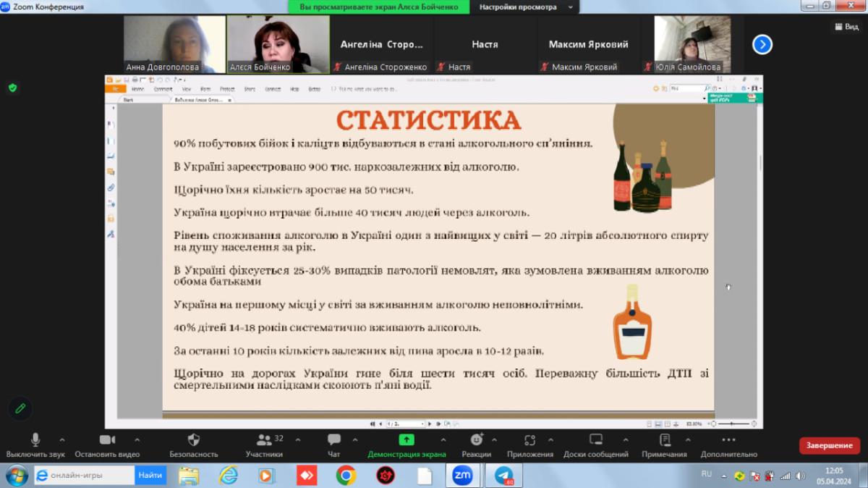Open Whiteboards (Доски сообщений)
The image size is (868, 488).
click(x=595, y=440)
